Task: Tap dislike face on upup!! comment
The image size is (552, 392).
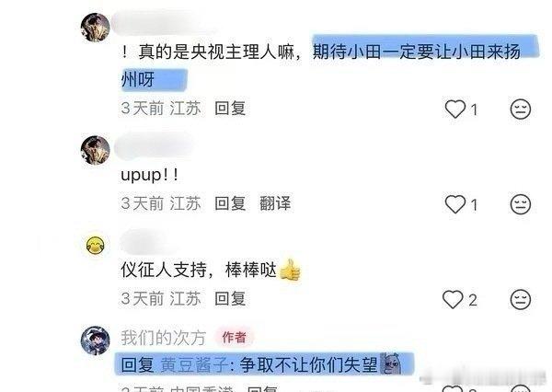Action: click(x=521, y=204)
